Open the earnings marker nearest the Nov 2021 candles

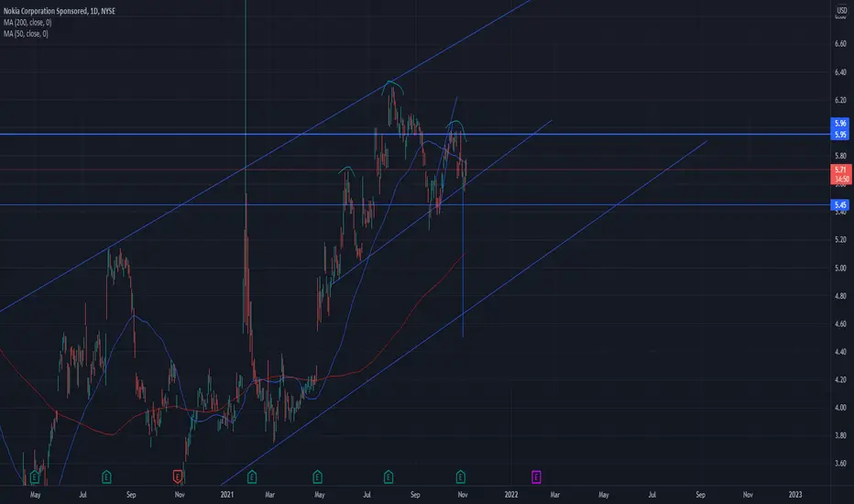[x=460, y=477]
